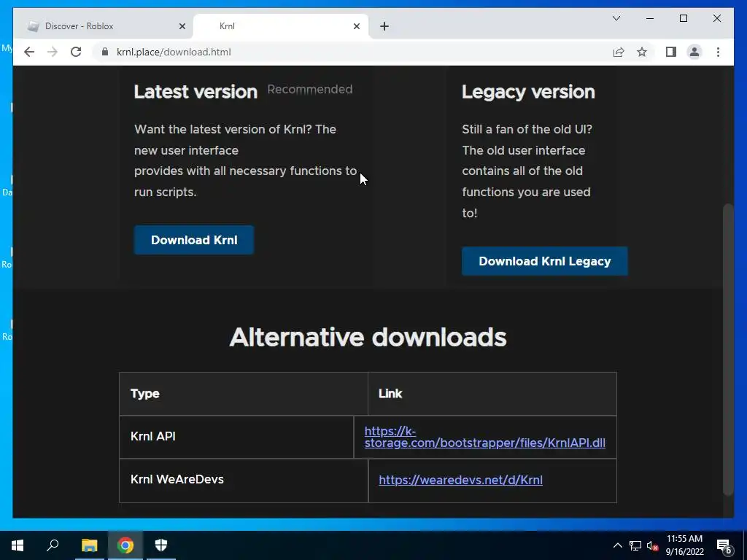This screenshot has width=747, height=560.
Task: Maximize the Chrome window
Action: (x=683, y=18)
